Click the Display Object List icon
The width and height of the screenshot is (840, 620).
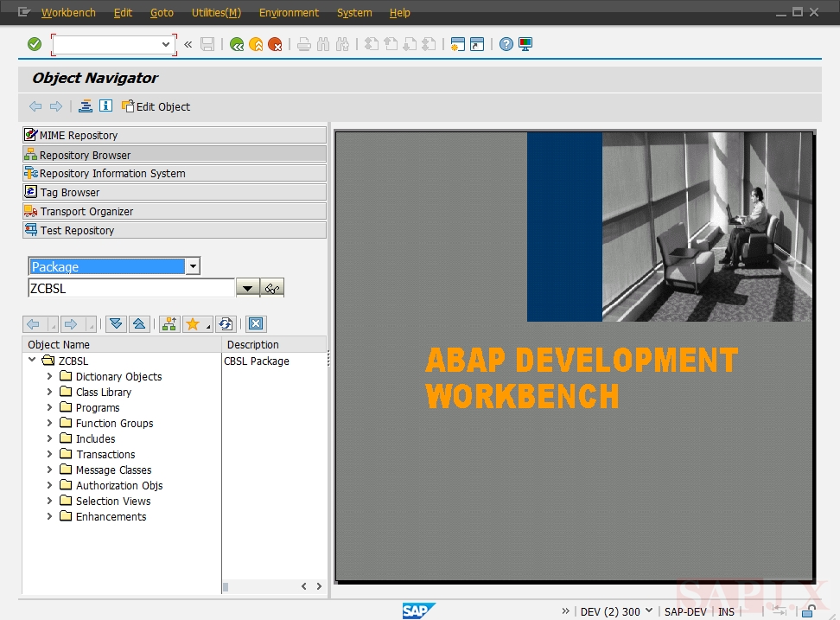click(x=86, y=106)
